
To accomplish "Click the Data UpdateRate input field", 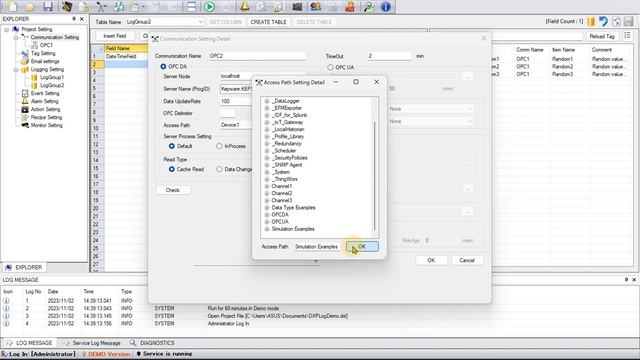I will pos(236,101).
